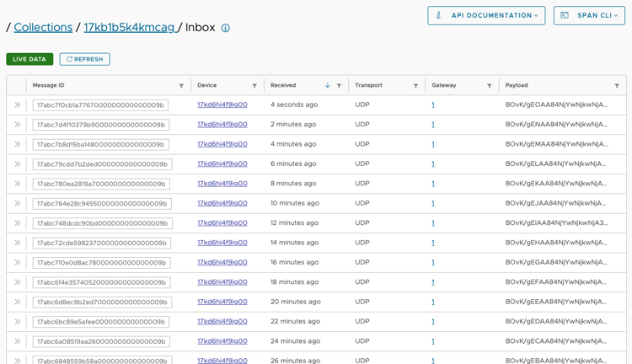Image resolution: width=632 pixels, height=364 pixels.
Task: Expand the row received 18 minutes ago
Action: click(x=18, y=282)
